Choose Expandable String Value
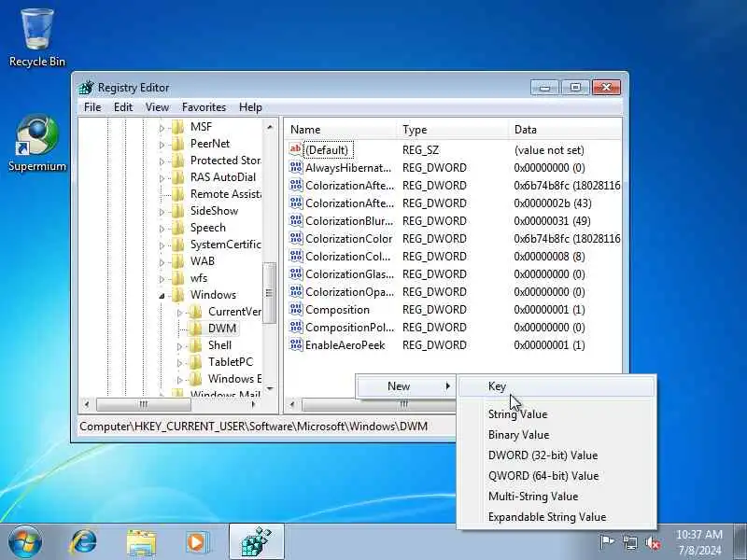Viewport: 747px width, 560px height. coord(557,517)
